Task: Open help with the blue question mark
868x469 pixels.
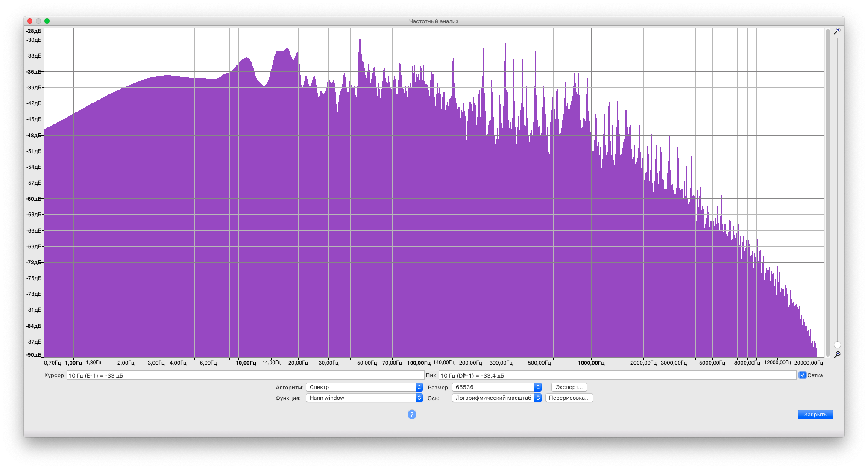Action: 412,414
